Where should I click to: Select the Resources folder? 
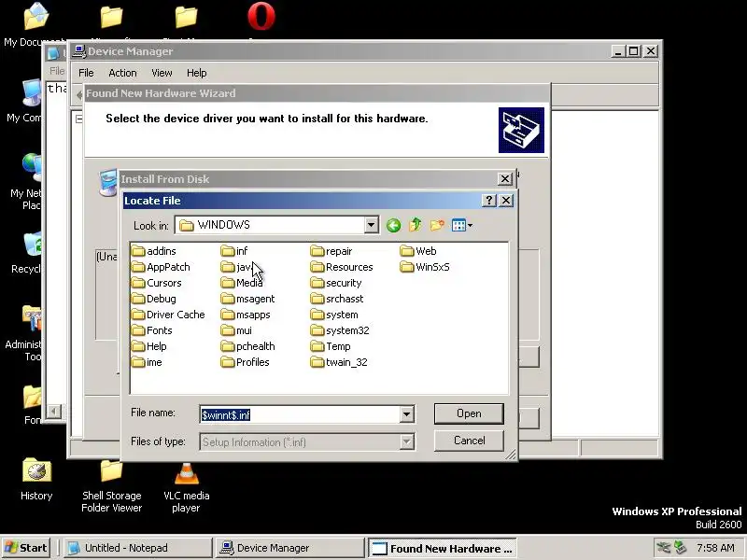pos(342,267)
